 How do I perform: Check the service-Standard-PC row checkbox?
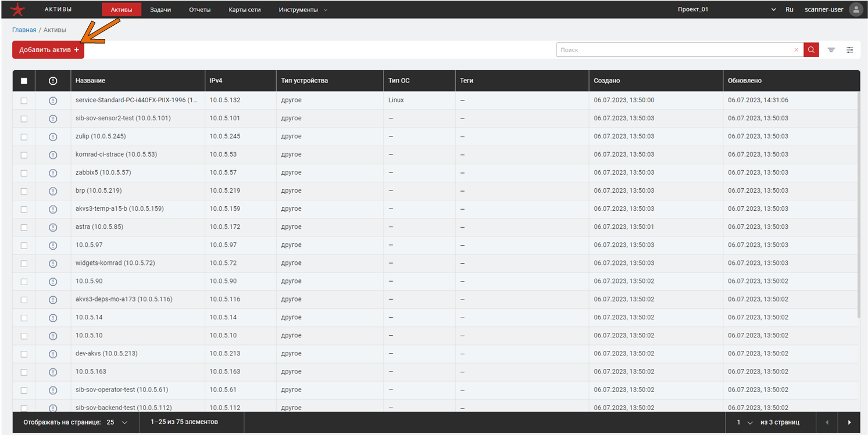tap(24, 100)
